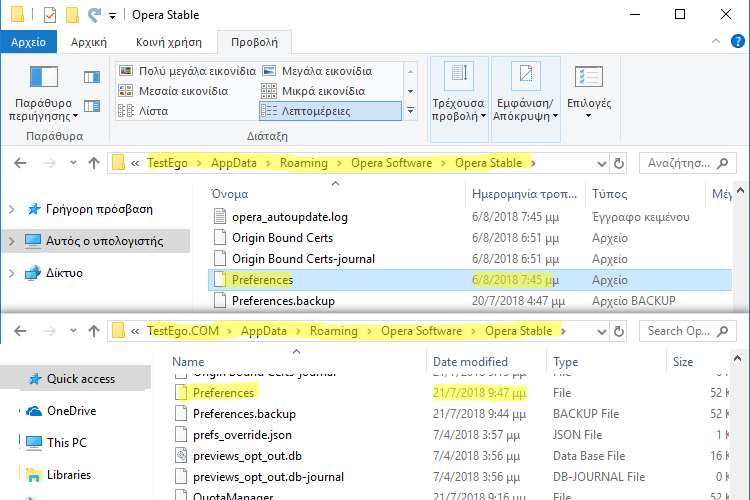The image size is (750, 500).
Task: Open the Customize Quick Access Toolbar dropdown
Action: [112, 16]
